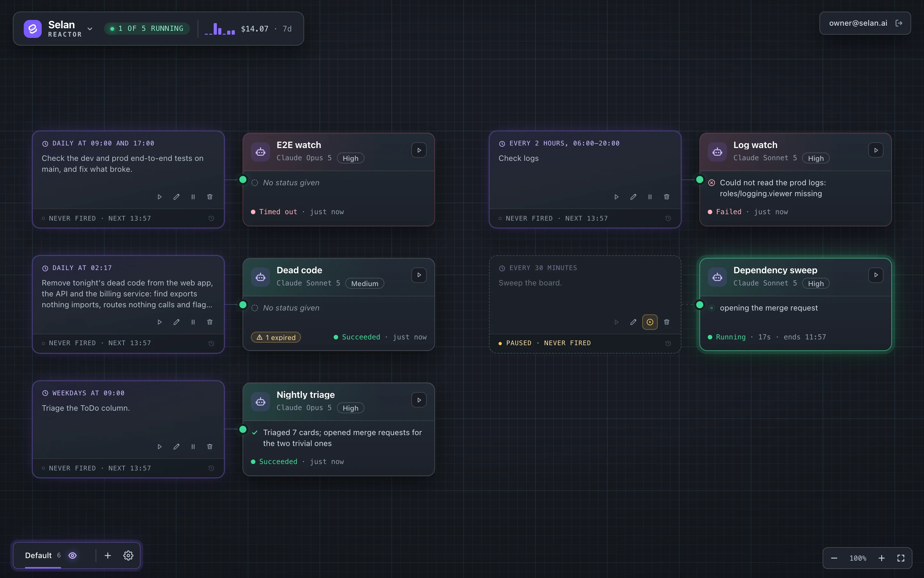This screenshot has width=924, height=578.
Task: Reset zoom via the 100% label
Action: pos(858,558)
